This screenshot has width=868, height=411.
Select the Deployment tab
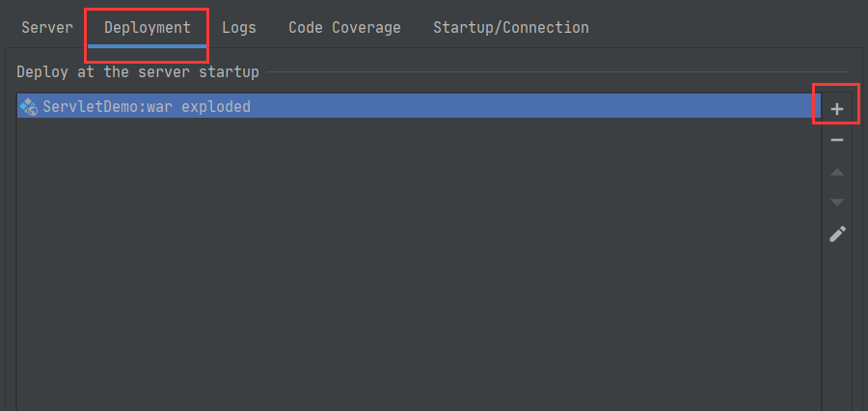(148, 27)
